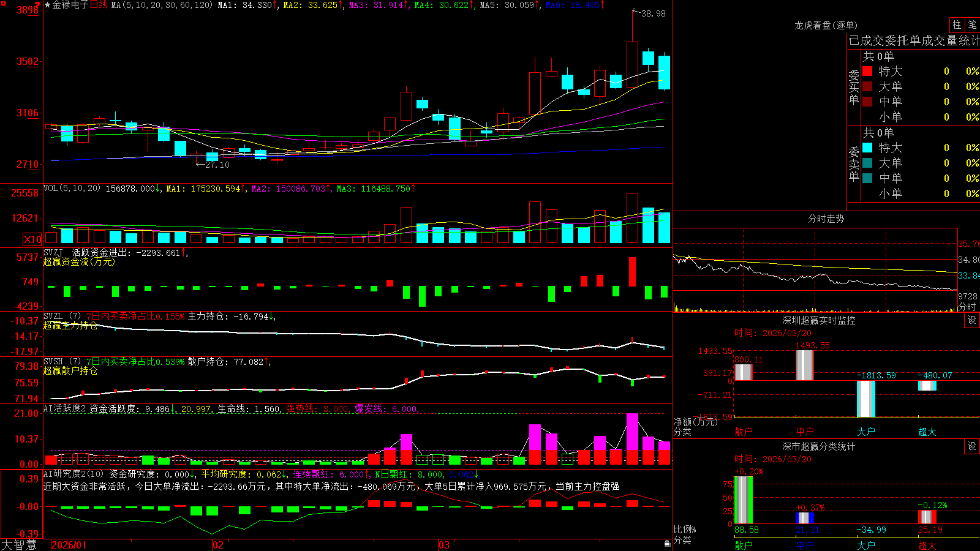The image size is (980, 551).
Task: Select 大户 bar valued -1813.59
Action: [x=866, y=399]
